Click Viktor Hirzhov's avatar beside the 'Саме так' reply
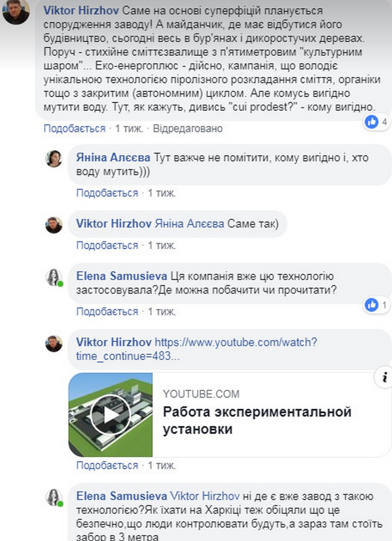 pos(54,225)
